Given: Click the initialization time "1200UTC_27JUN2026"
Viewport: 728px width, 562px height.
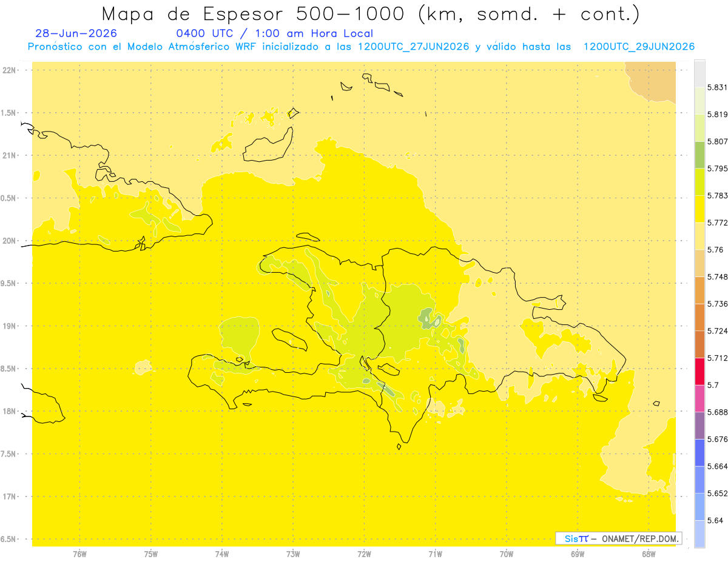Looking at the screenshot, I should pos(414,47).
